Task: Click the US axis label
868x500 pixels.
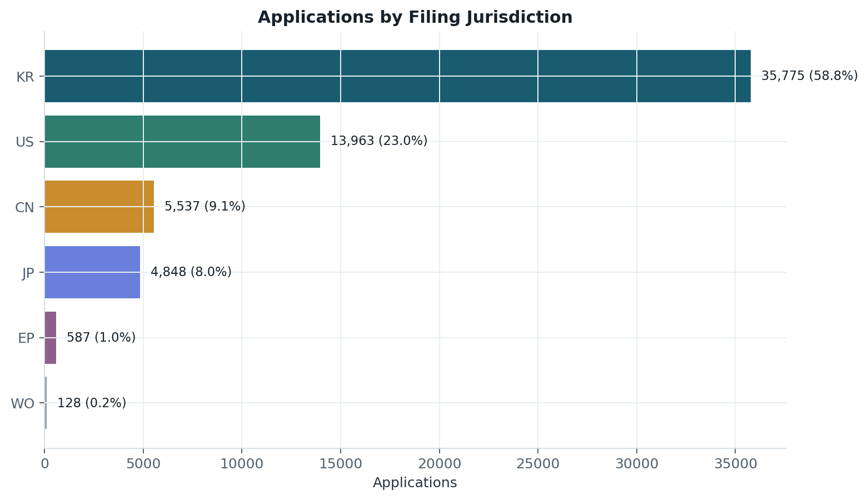Action: tap(25, 142)
